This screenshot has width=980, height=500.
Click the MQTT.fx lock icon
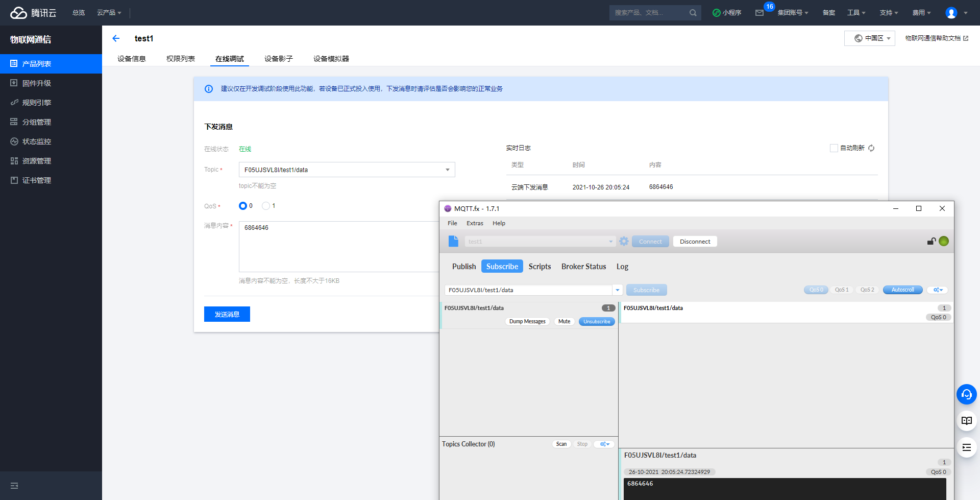coord(932,241)
